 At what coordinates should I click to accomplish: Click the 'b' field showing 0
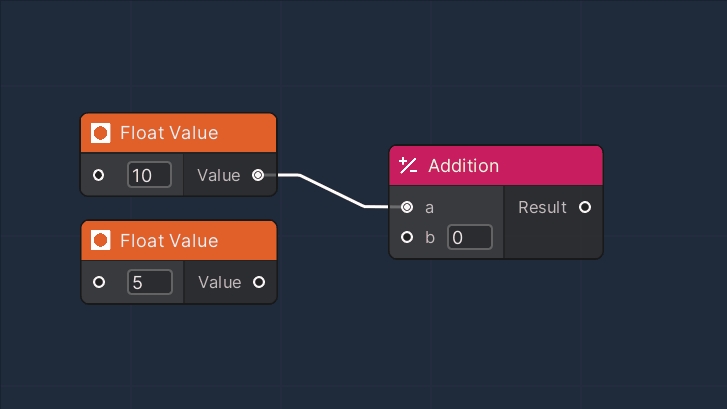(469, 237)
